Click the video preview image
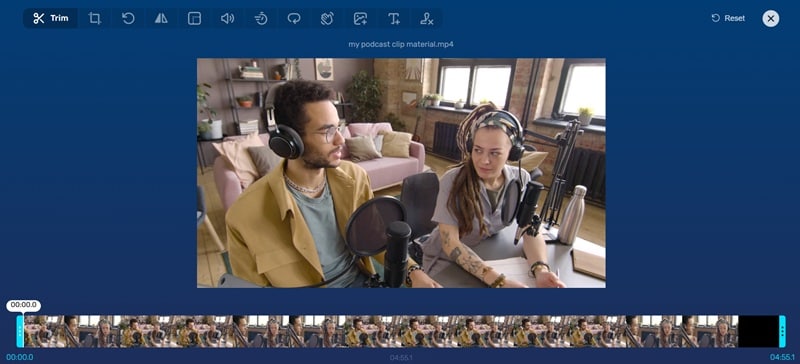The height and width of the screenshot is (364, 800). (x=401, y=173)
